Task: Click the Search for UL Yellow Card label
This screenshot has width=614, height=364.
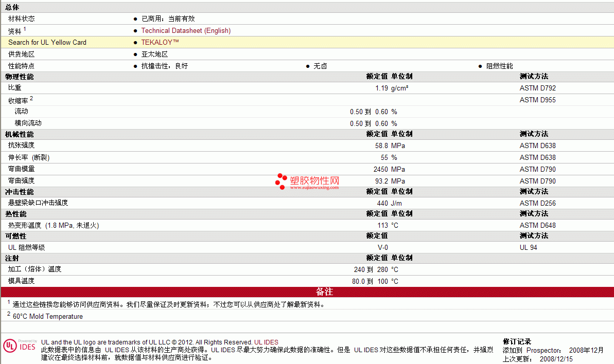Action: 47,42
